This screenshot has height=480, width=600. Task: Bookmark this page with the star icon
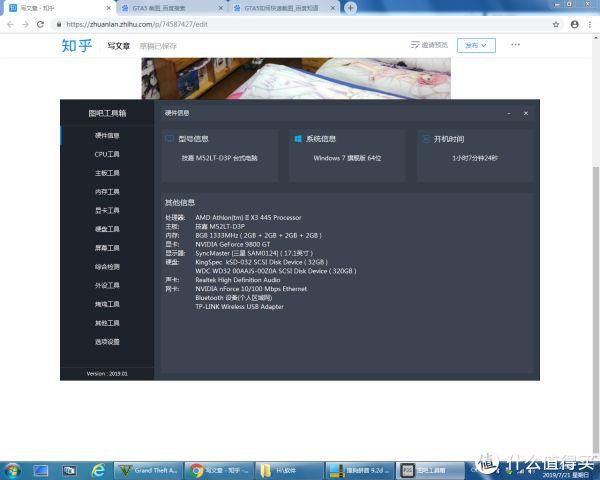click(556, 24)
